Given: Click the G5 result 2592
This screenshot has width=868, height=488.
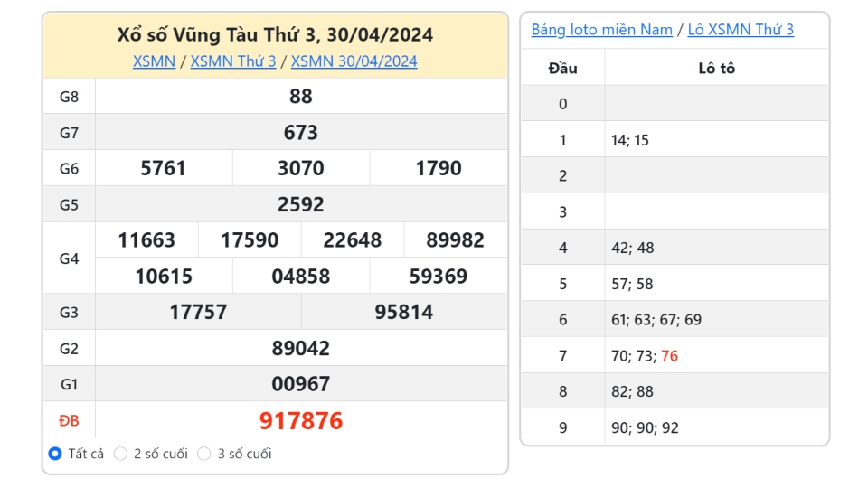Looking at the screenshot, I should point(301,205).
